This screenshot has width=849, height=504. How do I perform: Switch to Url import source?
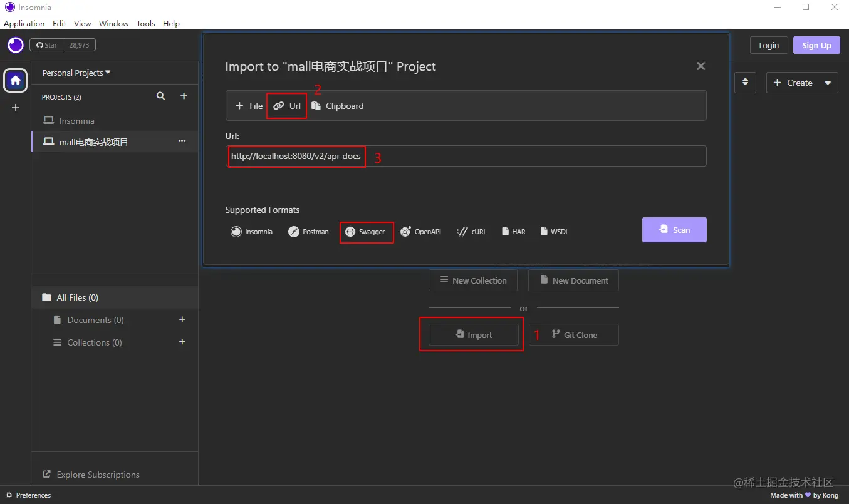pyautogui.click(x=287, y=106)
